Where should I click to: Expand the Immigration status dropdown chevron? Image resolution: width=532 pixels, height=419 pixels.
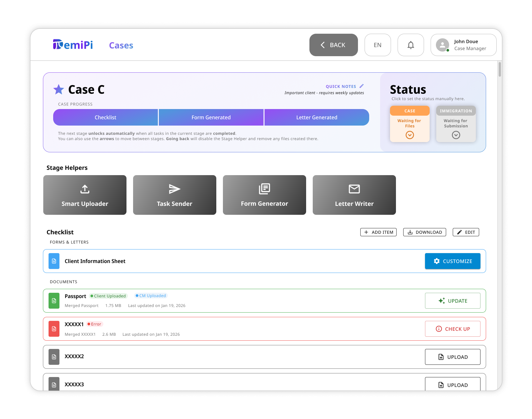tap(456, 135)
